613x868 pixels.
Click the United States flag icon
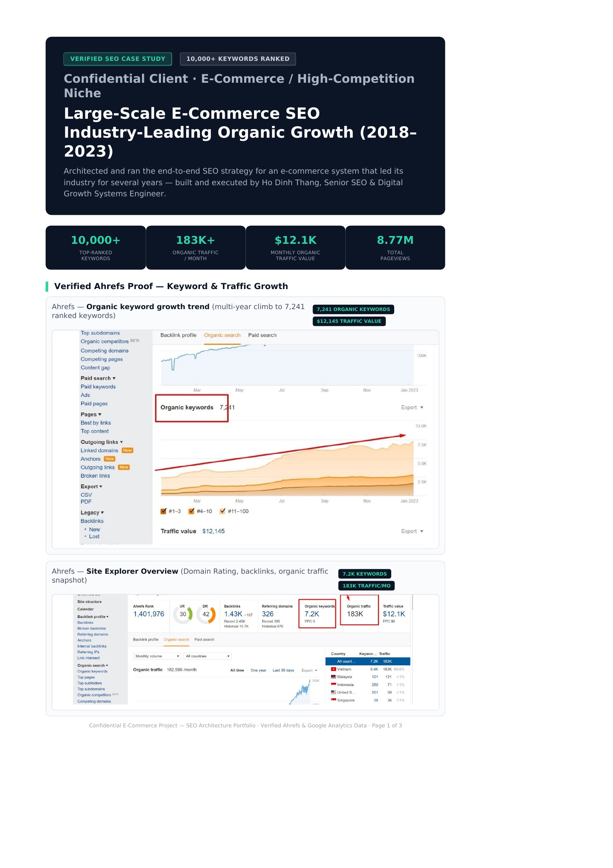(x=333, y=692)
